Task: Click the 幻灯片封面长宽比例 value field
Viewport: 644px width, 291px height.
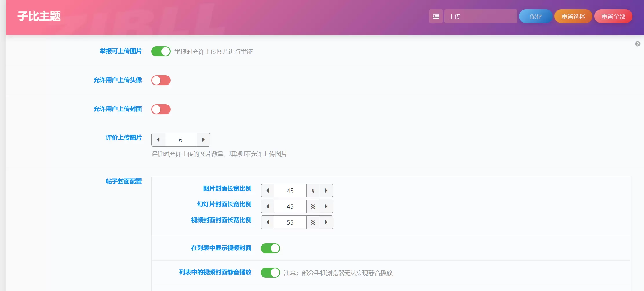Action: [290, 206]
